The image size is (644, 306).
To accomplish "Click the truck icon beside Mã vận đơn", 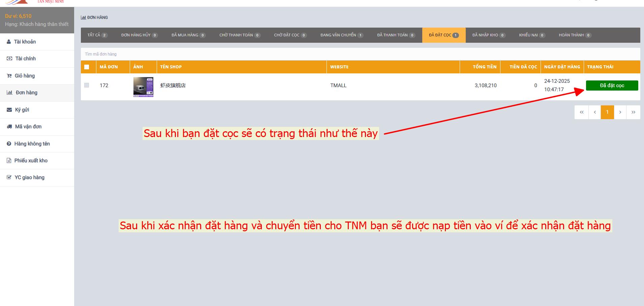I will [9, 127].
